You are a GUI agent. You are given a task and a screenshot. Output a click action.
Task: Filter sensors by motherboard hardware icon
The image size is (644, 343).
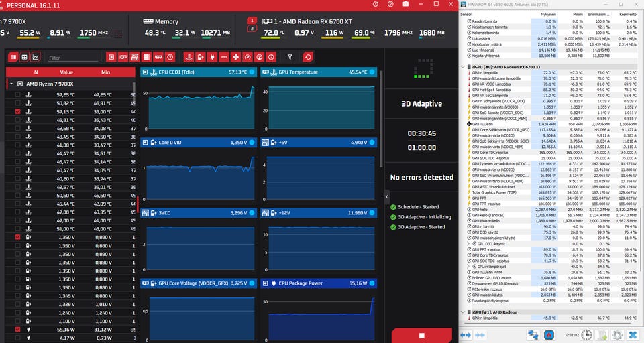135,57
